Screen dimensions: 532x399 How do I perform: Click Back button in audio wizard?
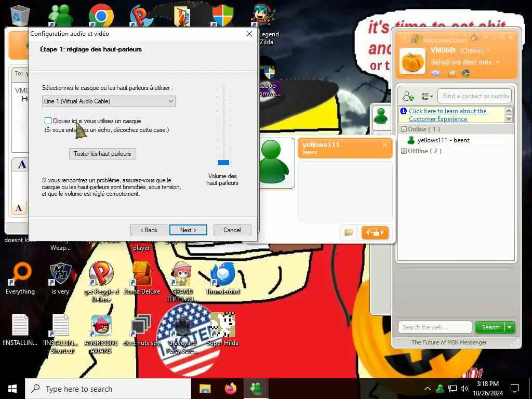(x=149, y=230)
